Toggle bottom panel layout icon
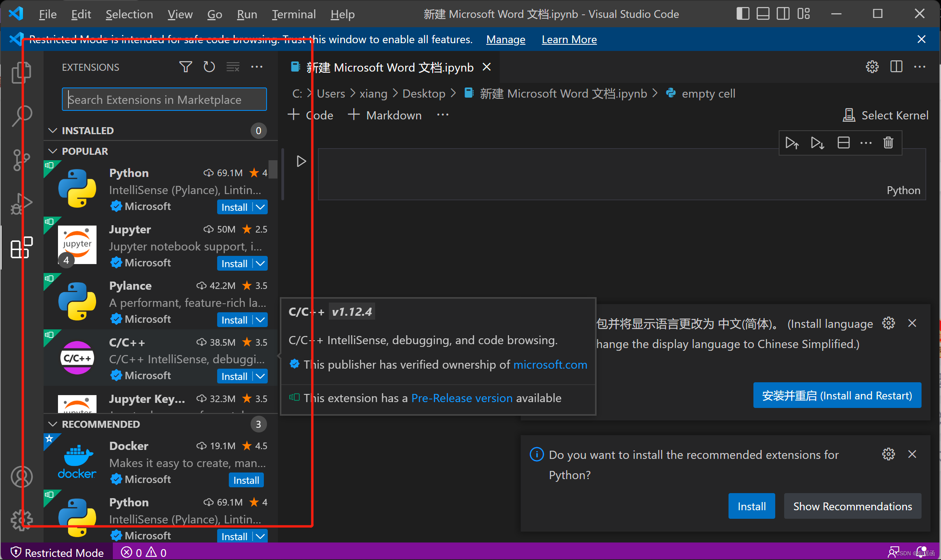This screenshot has width=941, height=560. (x=763, y=14)
